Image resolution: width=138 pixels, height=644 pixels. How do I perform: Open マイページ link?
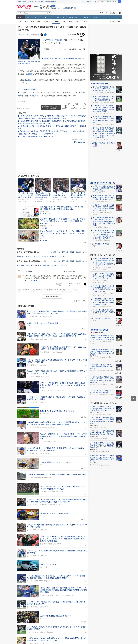(x=103, y=13)
